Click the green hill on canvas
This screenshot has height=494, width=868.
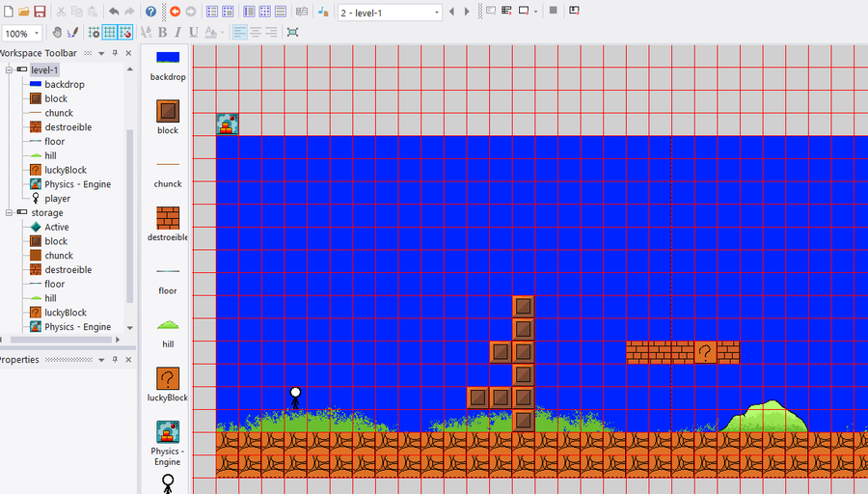pyautogui.click(x=765, y=417)
